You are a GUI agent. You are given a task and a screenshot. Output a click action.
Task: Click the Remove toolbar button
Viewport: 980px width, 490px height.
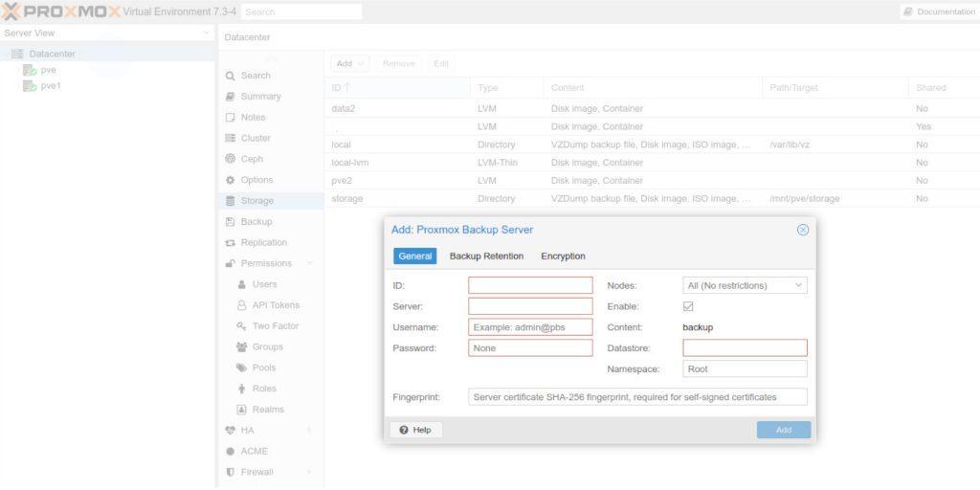398,64
